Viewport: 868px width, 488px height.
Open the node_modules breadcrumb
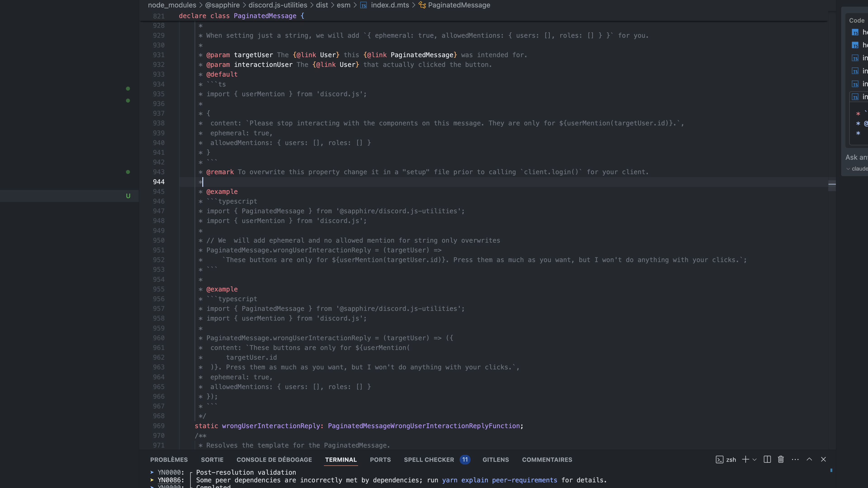[x=172, y=5]
